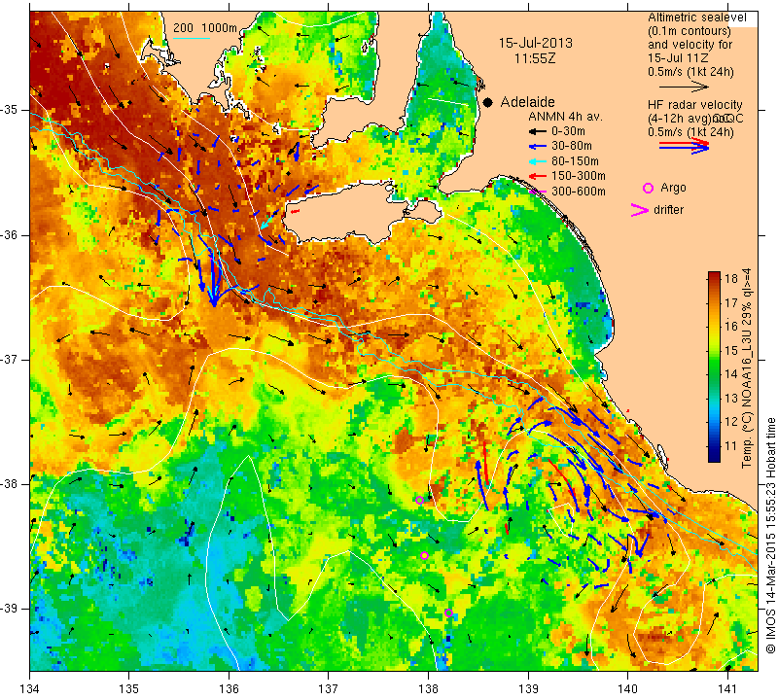Click the 140 longitude axis label

[x=627, y=689]
